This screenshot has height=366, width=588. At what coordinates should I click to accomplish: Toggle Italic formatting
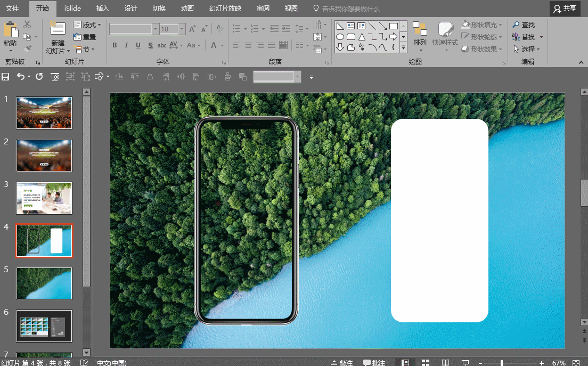click(x=126, y=45)
